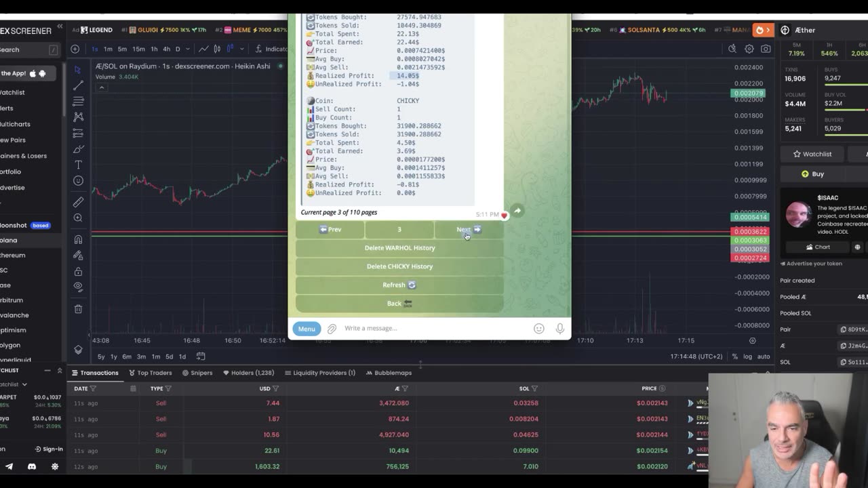This screenshot has height=488, width=868.
Task: Switch to candlestick chart style
Action: point(217,49)
